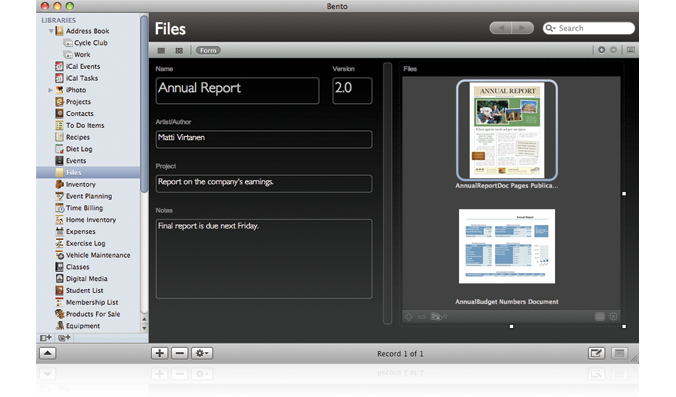This screenshot has height=397, width=676.
Task: Open the Expenses library icon
Action: [59, 231]
